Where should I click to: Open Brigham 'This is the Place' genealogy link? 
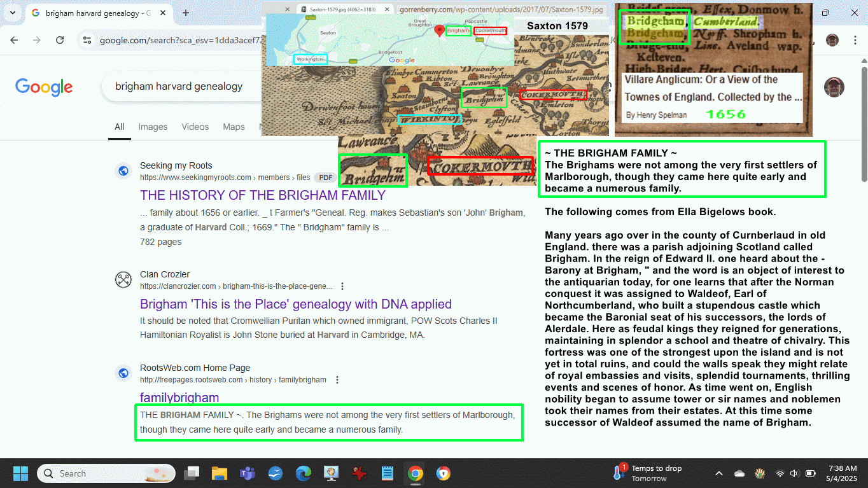coord(296,303)
